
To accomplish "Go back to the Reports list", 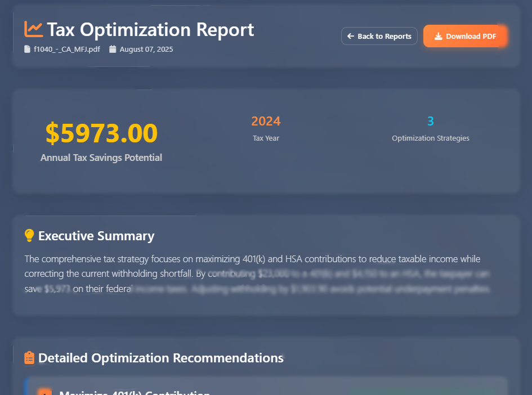I will 379,37.
